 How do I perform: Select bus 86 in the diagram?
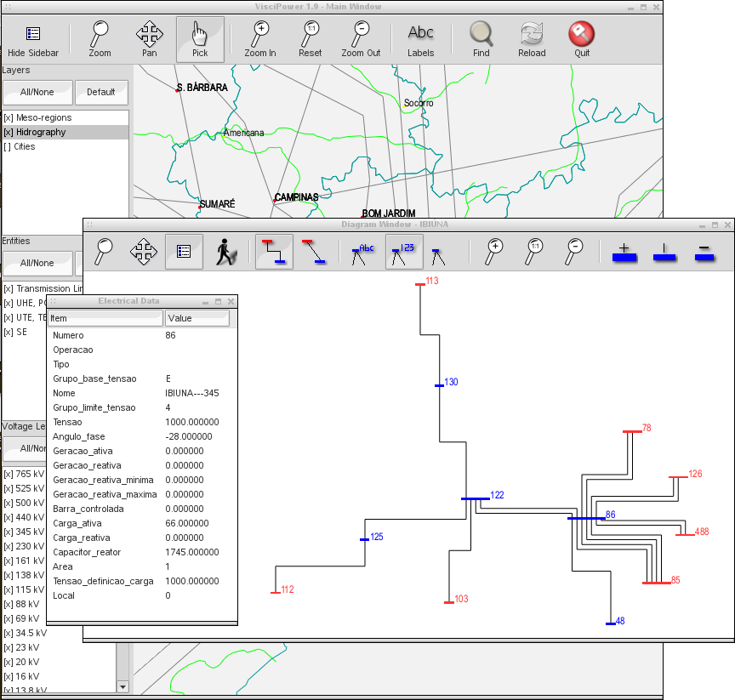(586, 518)
